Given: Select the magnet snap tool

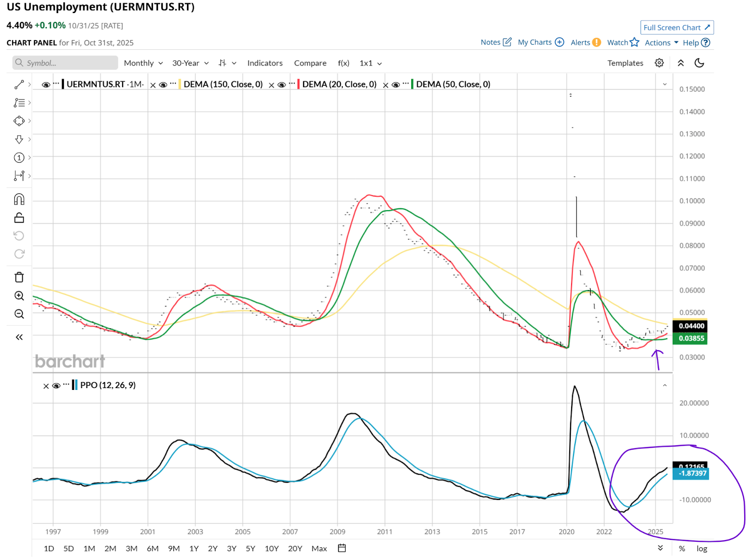Looking at the screenshot, I should coord(19,199).
